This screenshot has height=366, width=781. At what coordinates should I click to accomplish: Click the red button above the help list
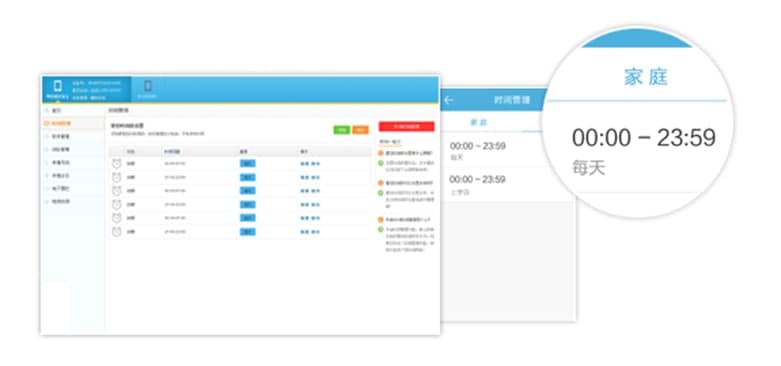tap(406, 126)
